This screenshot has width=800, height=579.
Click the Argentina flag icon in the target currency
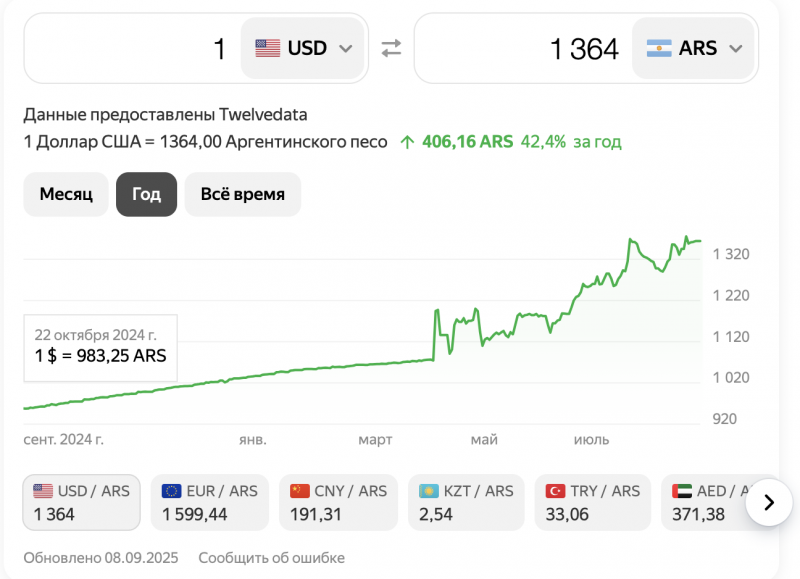click(x=659, y=48)
